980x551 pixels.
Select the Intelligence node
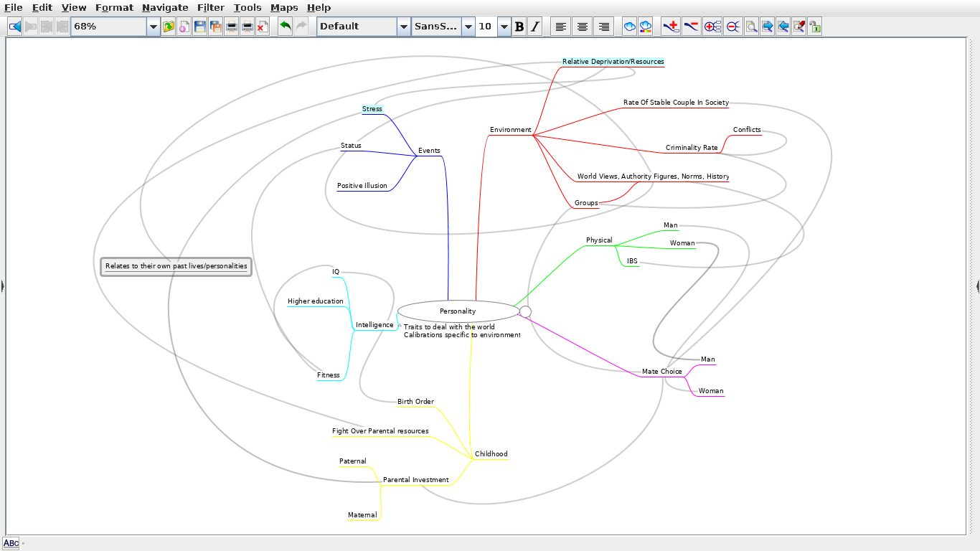(374, 325)
